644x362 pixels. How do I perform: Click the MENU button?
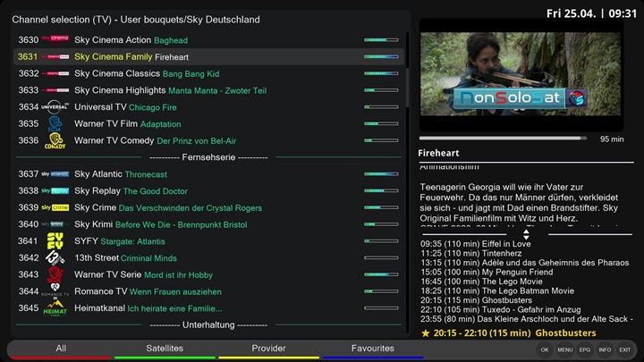(564, 349)
